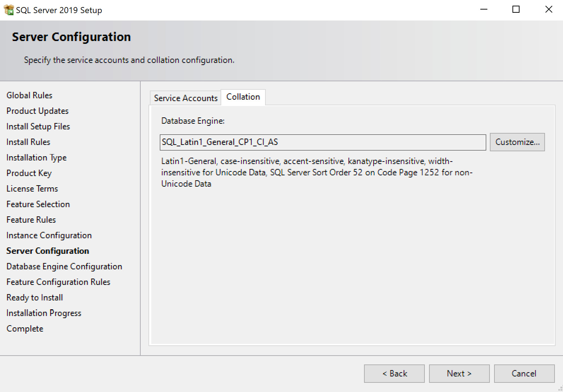This screenshot has width=563, height=392.
Task: Select Instance Configuration step
Action: click(x=49, y=235)
